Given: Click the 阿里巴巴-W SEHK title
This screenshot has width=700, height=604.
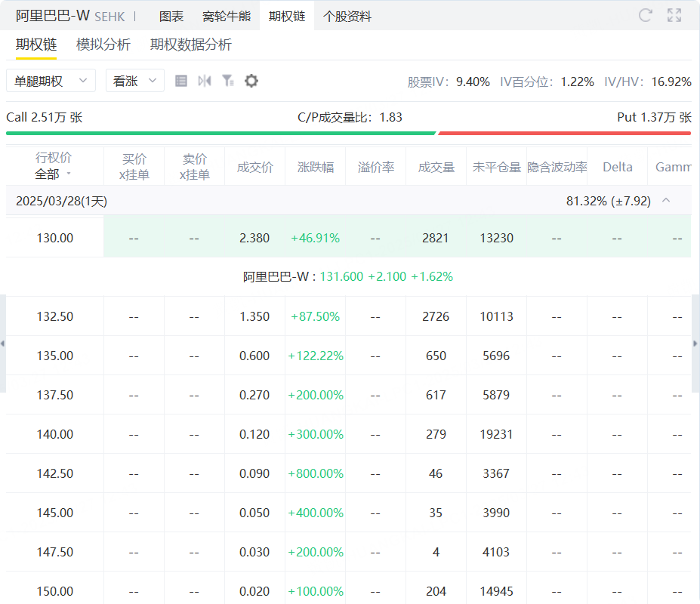Looking at the screenshot, I should pyautogui.click(x=70, y=16).
